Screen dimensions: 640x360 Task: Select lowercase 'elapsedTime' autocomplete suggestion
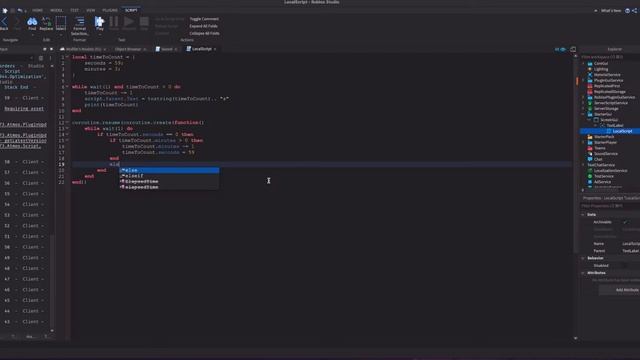169,187
